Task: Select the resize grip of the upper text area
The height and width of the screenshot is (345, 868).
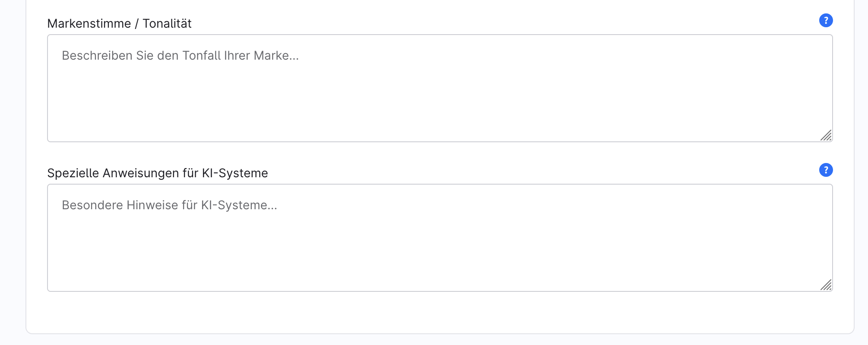Action: [x=826, y=135]
